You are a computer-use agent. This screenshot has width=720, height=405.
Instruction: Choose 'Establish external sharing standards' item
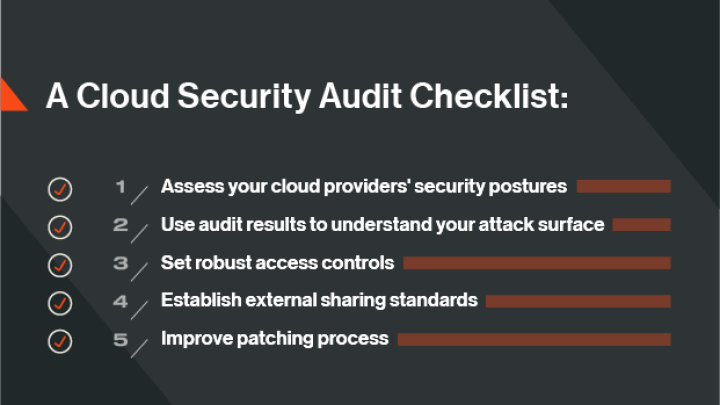click(319, 300)
